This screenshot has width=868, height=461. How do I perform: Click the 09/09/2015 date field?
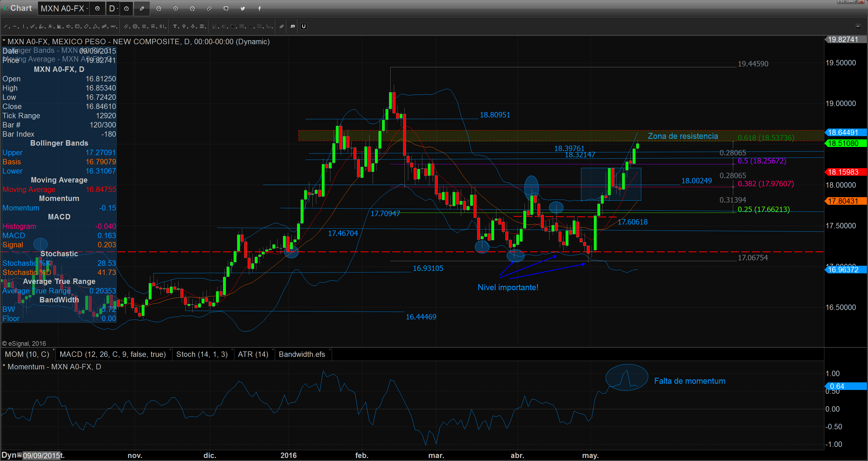(42, 456)
